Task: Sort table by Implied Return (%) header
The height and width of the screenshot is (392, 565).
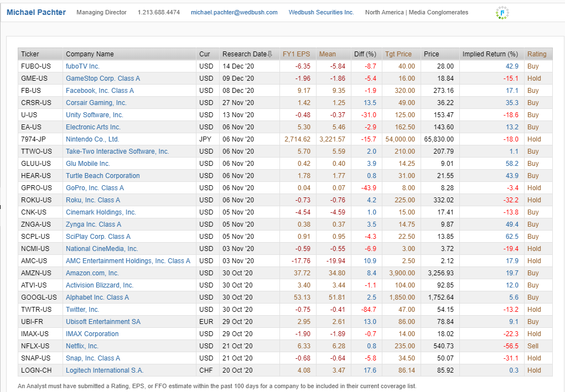Action: pos(490,54)
